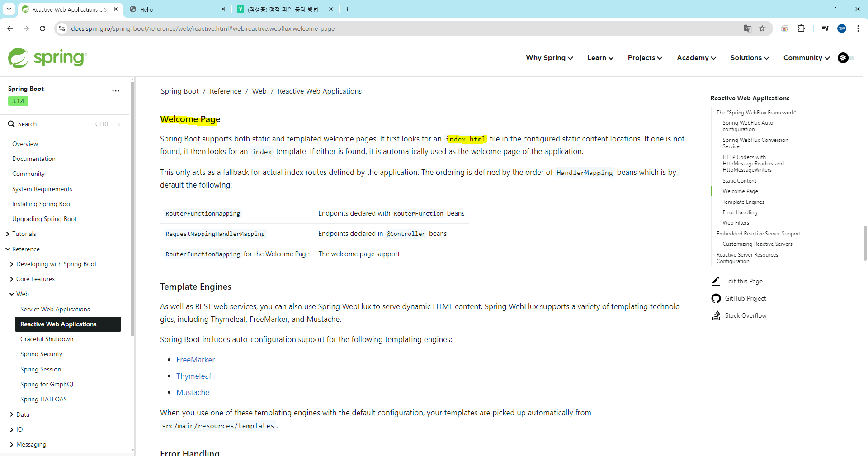
Task: Open the Mustache link
Action: coord(193,392)
